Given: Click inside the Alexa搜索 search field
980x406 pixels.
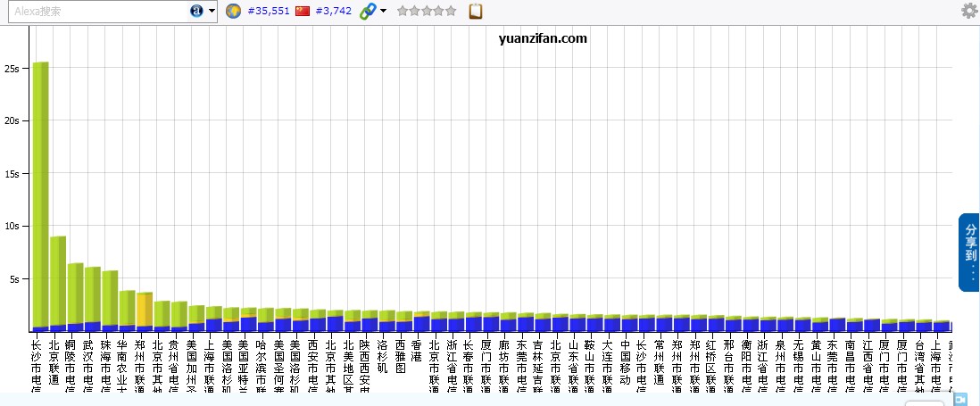Looking at the screenshot, I should click(98, 11).
